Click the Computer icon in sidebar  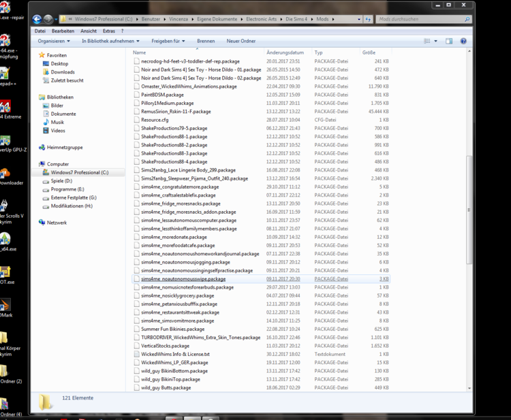point(42,164)
